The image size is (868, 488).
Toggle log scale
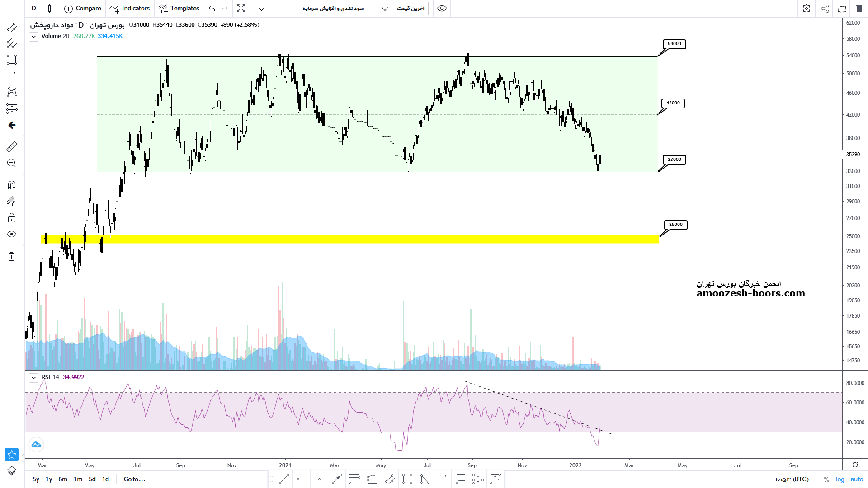(840, 479)
